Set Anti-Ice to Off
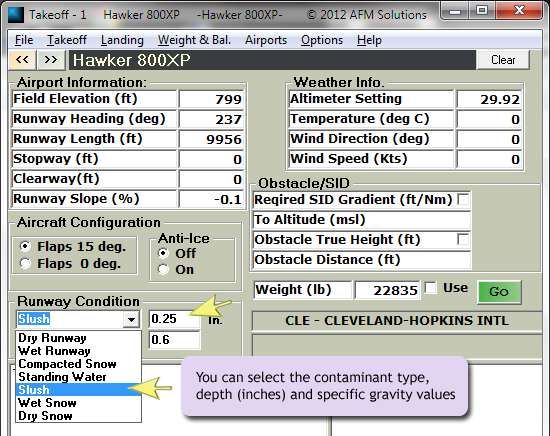Image resolution: width=550 pixels, height=436 pixels. pos(163,253)
